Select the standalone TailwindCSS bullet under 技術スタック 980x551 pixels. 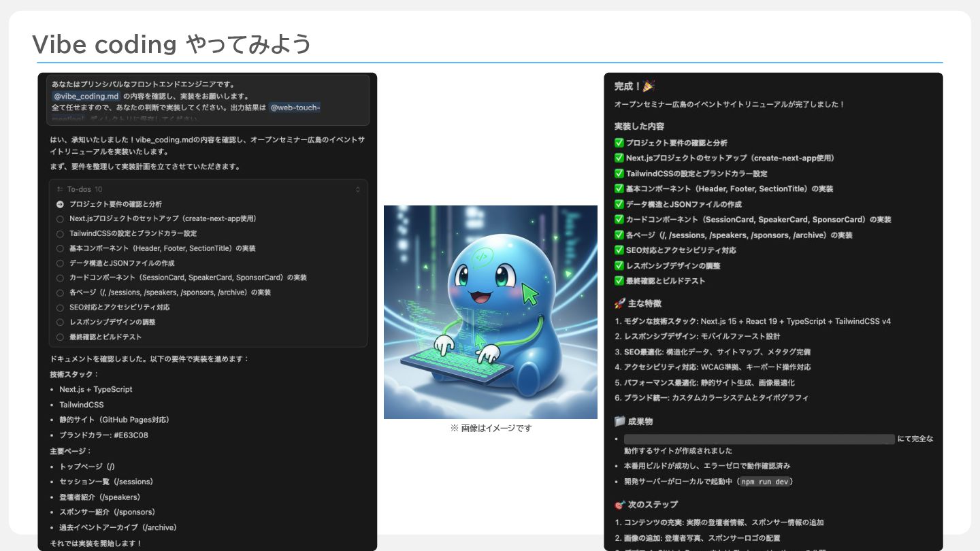coord(82,405)
